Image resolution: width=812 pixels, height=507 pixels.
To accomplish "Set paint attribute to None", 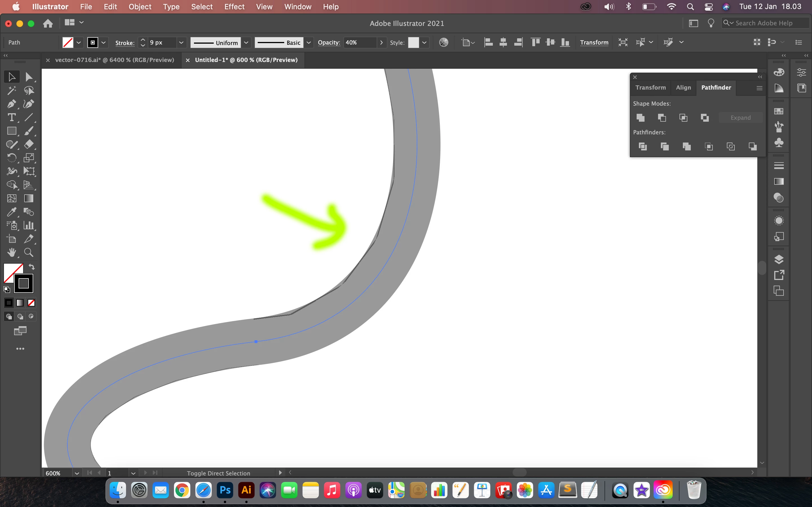I will point(31,303).
